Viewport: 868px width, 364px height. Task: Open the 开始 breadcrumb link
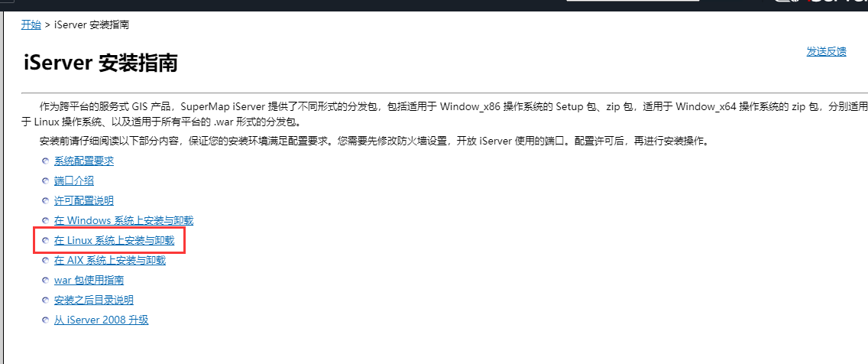31,24
